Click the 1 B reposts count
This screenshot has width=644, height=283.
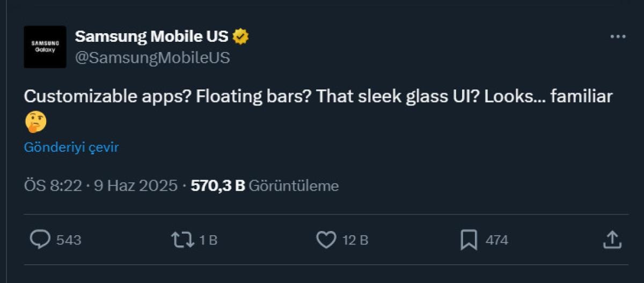tap(208, 240)
